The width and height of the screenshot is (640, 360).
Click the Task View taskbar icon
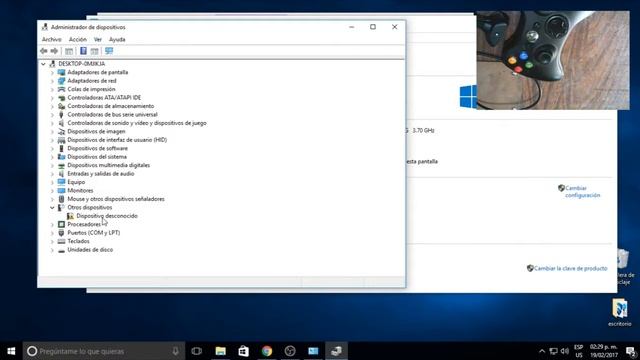click(197, 351)
